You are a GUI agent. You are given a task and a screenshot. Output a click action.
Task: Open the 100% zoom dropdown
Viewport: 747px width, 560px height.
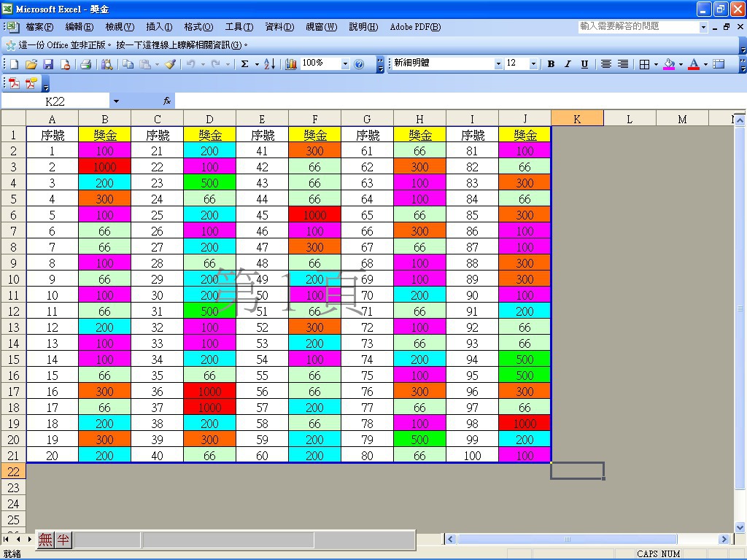coord(345,64)
